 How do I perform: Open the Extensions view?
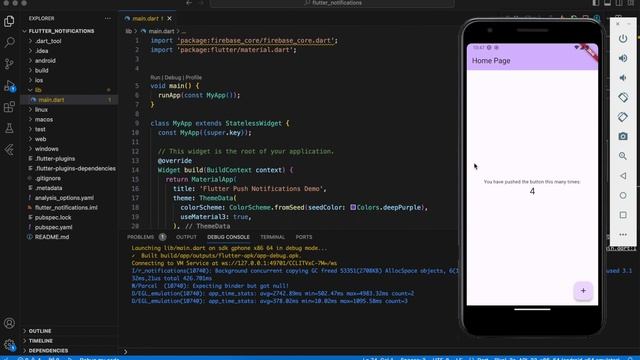click(x=9, y=107)
